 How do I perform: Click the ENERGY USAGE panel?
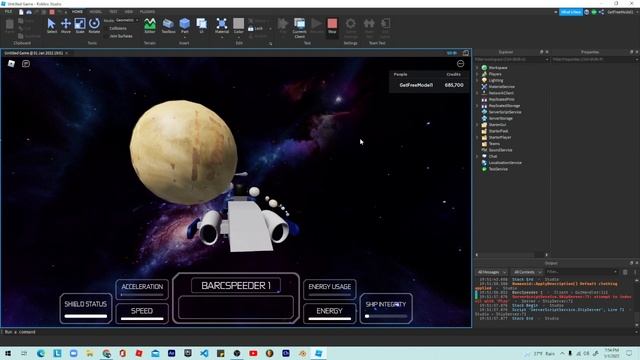tap(329, 289)
